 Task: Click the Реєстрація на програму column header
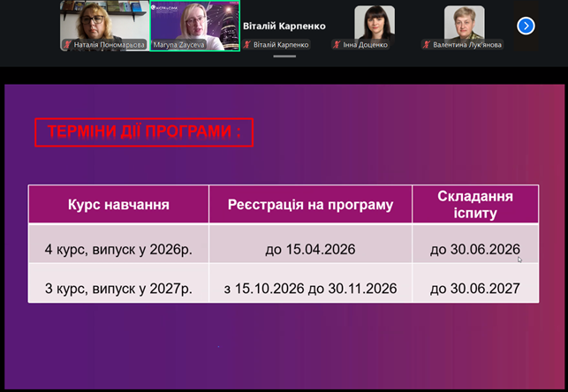point(310,205)
